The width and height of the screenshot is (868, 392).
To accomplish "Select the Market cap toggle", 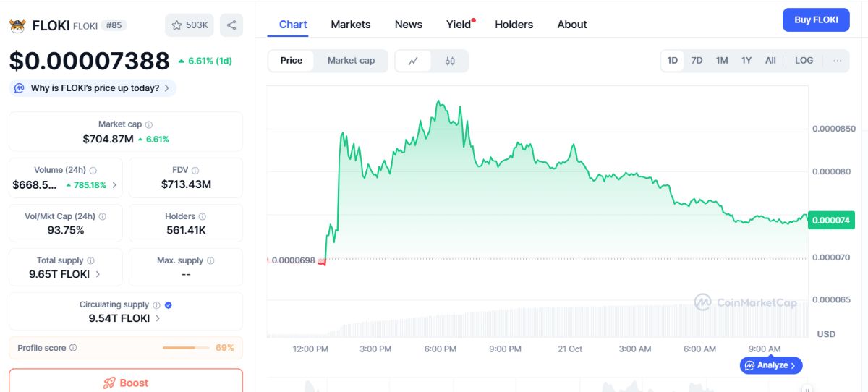I will click(351, 61).
